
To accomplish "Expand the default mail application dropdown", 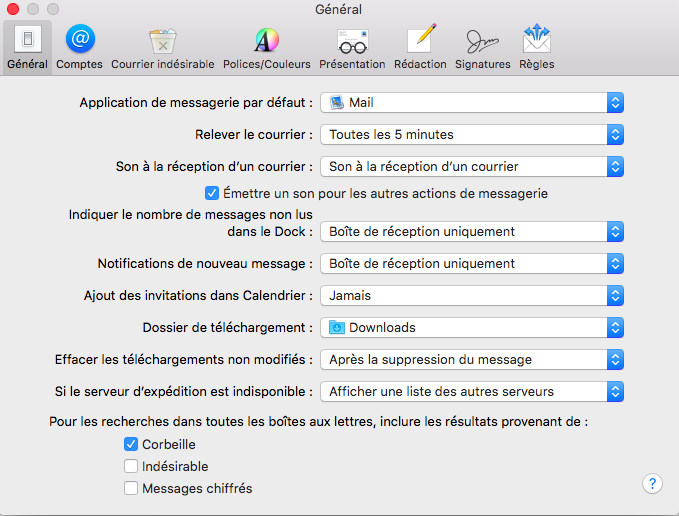I will click(x=472, y=102).
